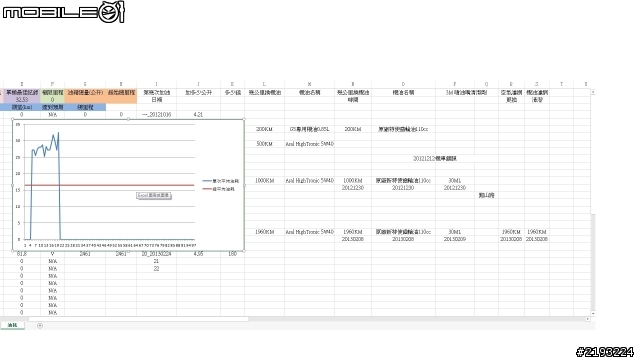Click the blue series legend entry in chart

pos(220,181)
